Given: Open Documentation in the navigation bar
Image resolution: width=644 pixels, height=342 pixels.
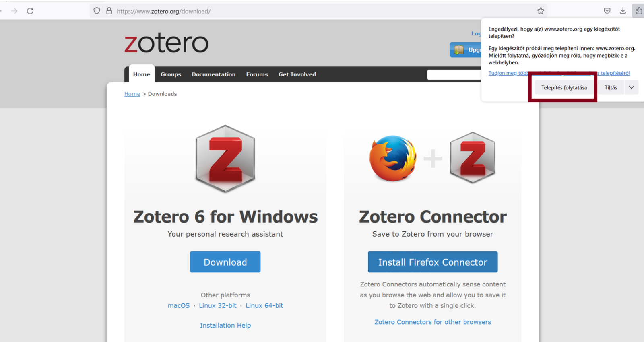Looking at the screenshot, I should point(214,74).
